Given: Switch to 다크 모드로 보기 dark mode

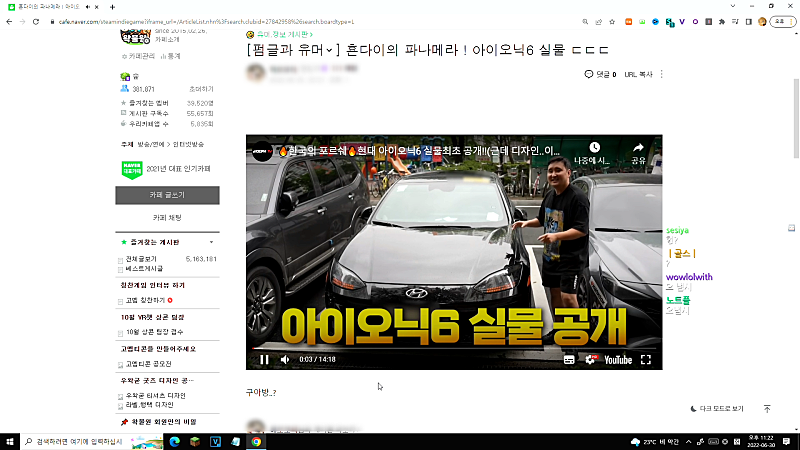Looking at the screenshot, I should [717, 409].
